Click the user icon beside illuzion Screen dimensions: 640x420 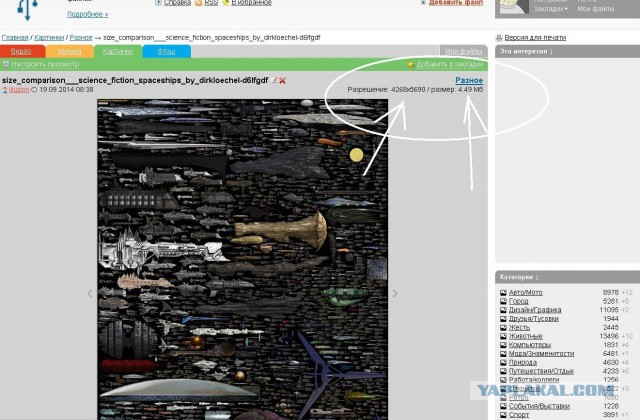pos(5,90)
